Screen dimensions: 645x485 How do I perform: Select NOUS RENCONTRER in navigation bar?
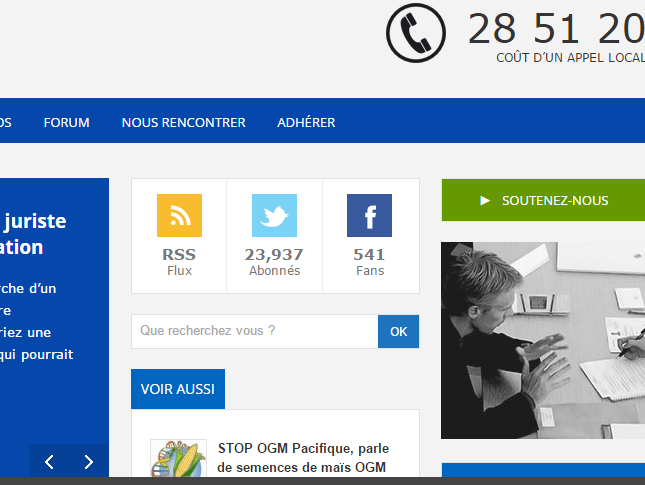tap(183, 123)
